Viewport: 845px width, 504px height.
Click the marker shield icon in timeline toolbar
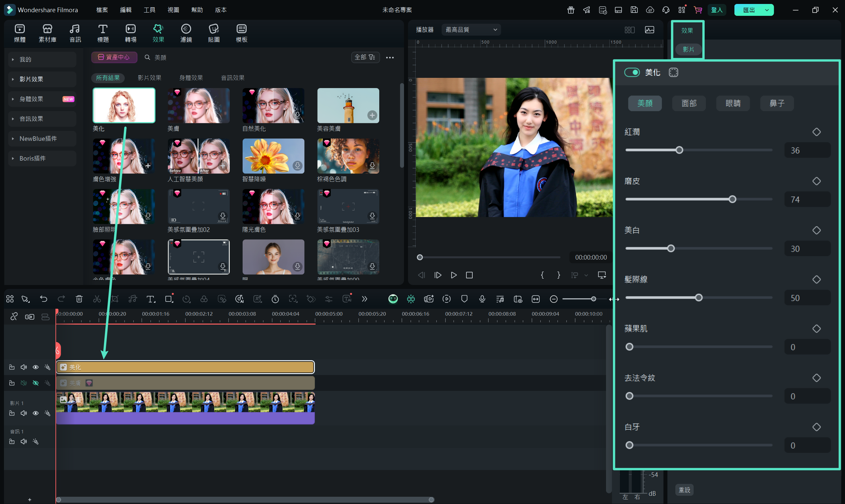pos(464,299)
